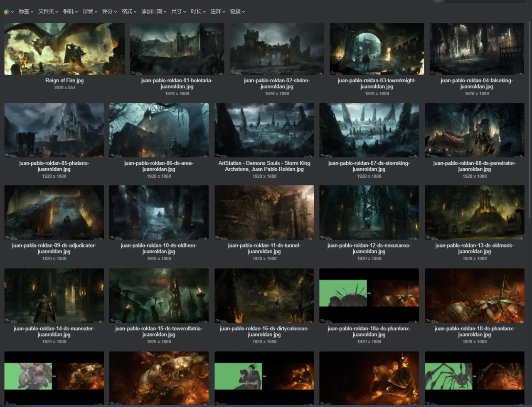Screen dimensions: 532x407
Task: Open the 时长 filter dropdown
Action: pyautogui.click(x=198, y=12)
